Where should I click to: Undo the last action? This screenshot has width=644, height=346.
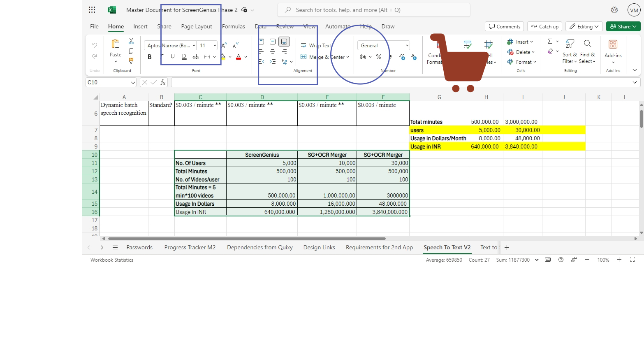(x=95, y=45)
